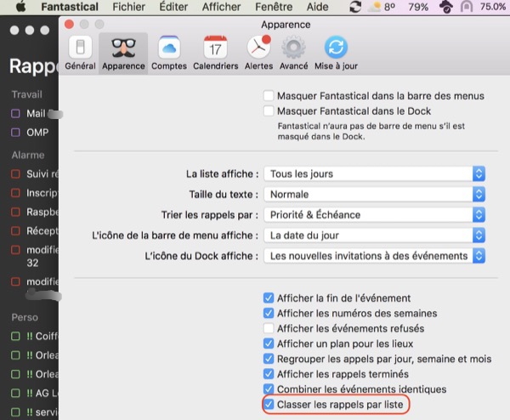Open the Général preferences pane
This screenshot has width=510, height=420.
(x=80, y=51)
